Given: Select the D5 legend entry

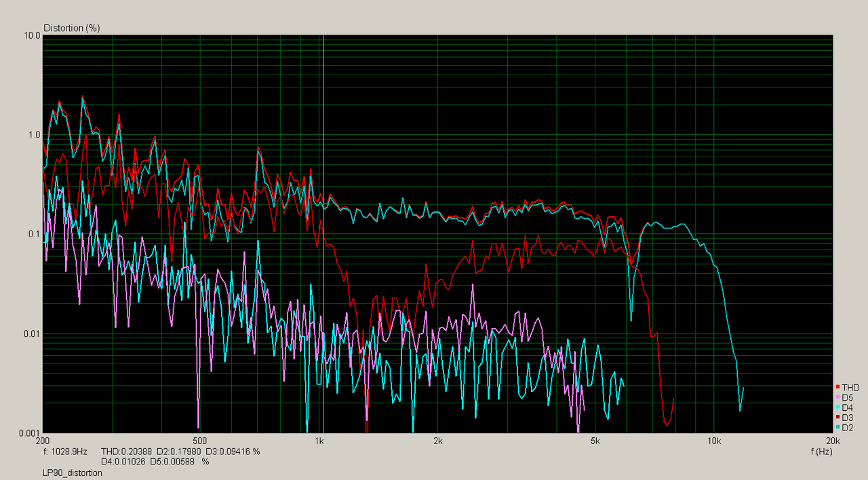Looking at the screenshot, I should 846,397.
